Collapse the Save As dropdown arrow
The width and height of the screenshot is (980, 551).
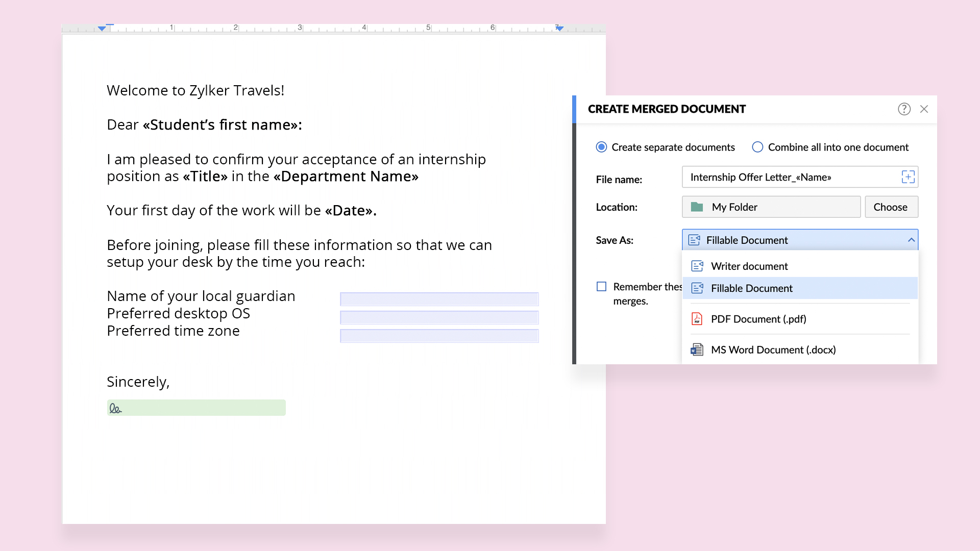click(911, 240)
